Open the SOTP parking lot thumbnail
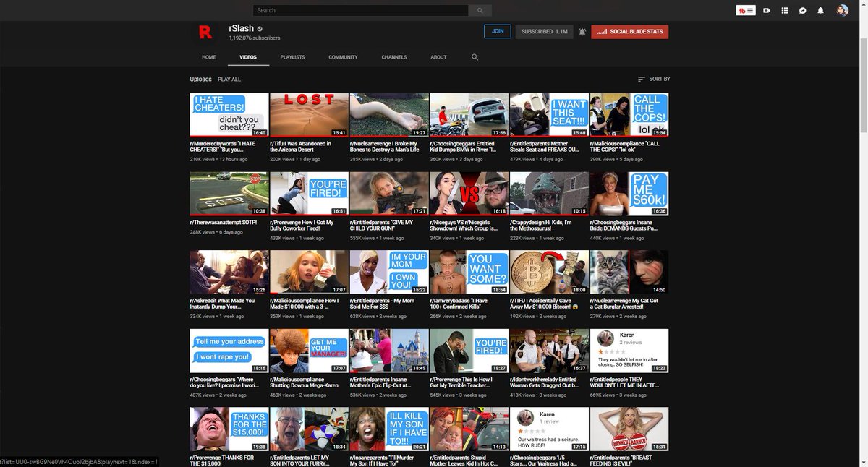 click(229, 194)
